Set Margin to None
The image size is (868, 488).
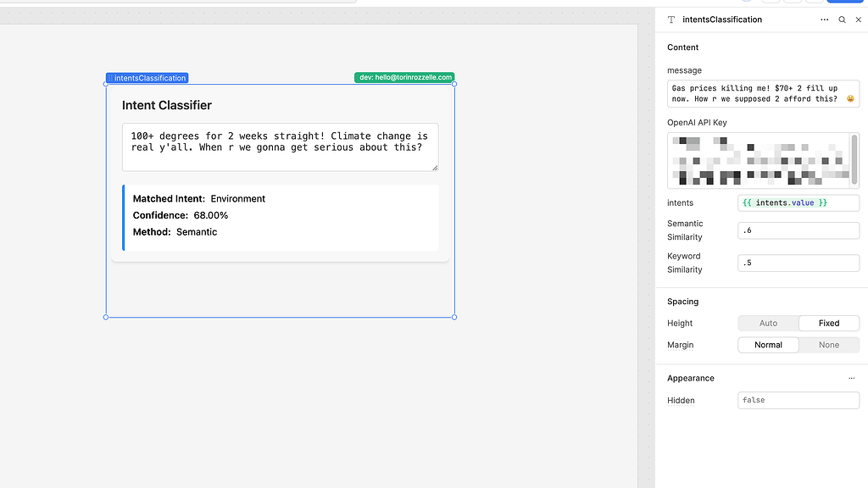(x=828, y=345)
